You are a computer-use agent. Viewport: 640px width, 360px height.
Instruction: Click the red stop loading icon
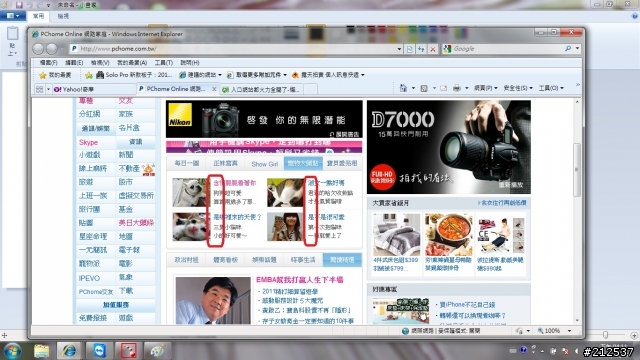tap(433, 49)
